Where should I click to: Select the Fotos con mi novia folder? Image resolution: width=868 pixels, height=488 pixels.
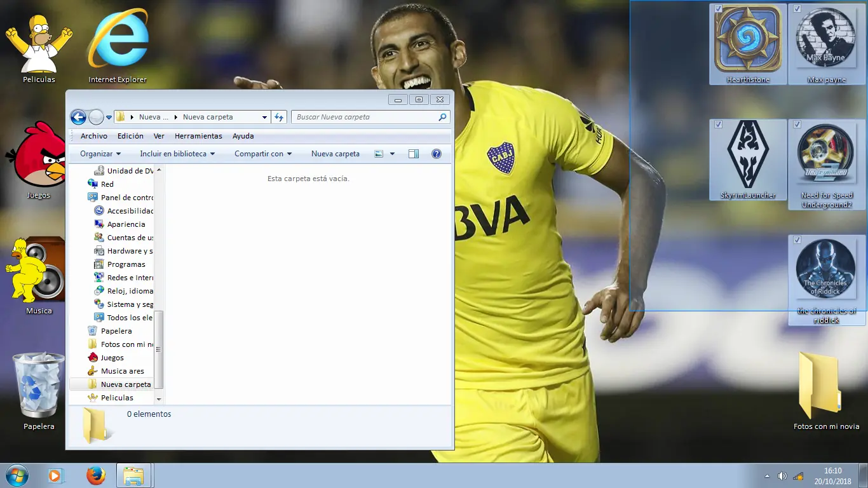click(x=826, y=390)
